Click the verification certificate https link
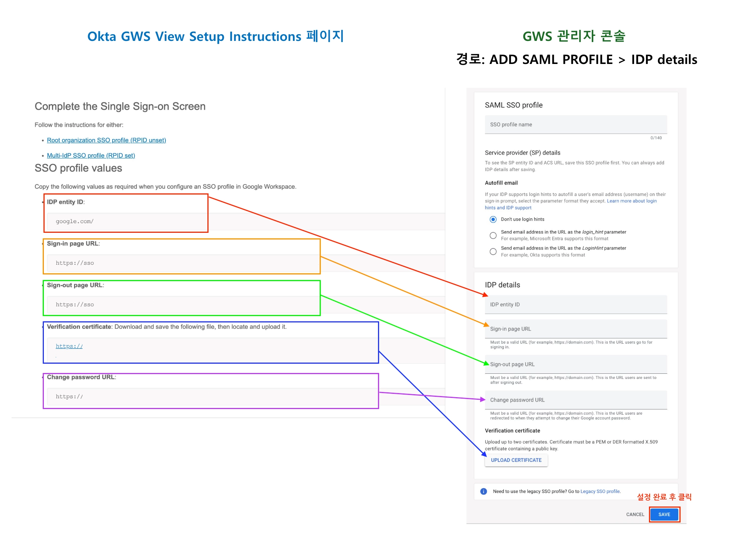 [69, 346]
